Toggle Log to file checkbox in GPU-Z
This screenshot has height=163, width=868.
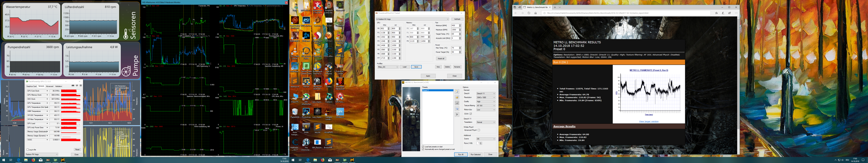[x=28, y=149]
